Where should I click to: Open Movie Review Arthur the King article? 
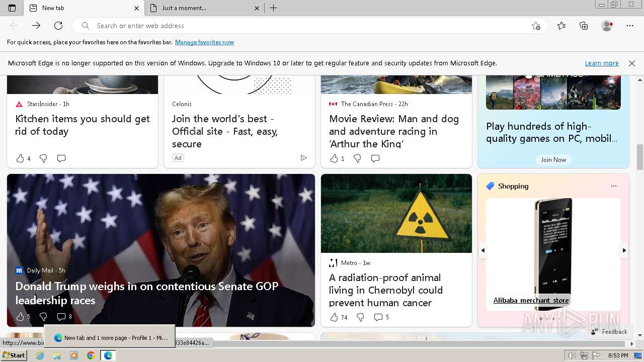click(x=394, y=131)
